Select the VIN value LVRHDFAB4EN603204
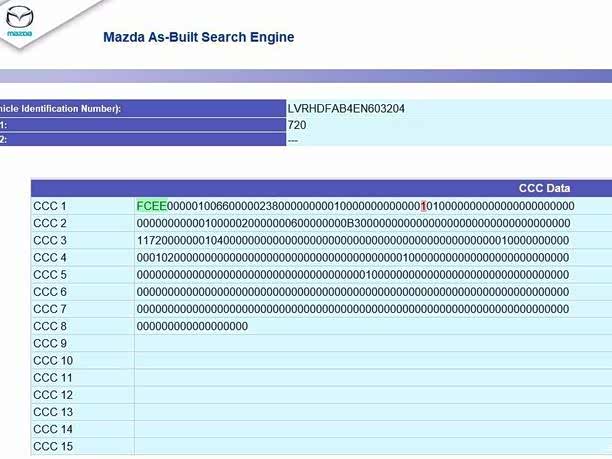Viewport: 612px width, 459px height. click(345, 108)
